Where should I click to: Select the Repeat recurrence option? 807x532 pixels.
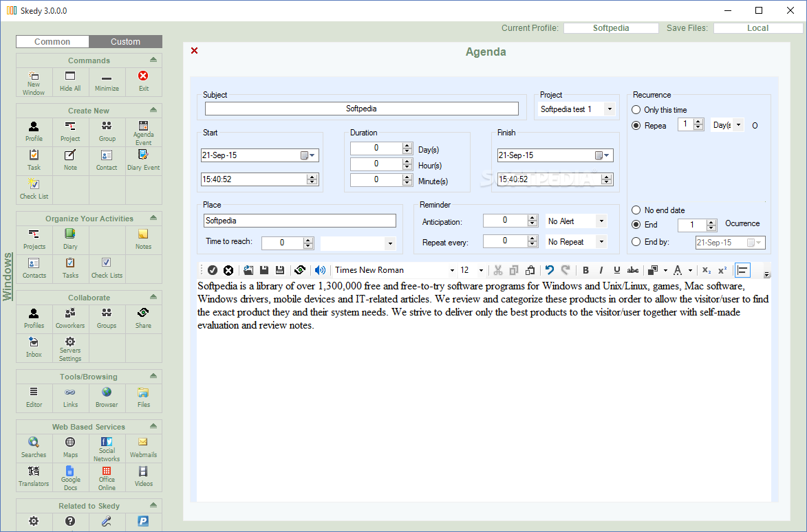coord(636,125)
